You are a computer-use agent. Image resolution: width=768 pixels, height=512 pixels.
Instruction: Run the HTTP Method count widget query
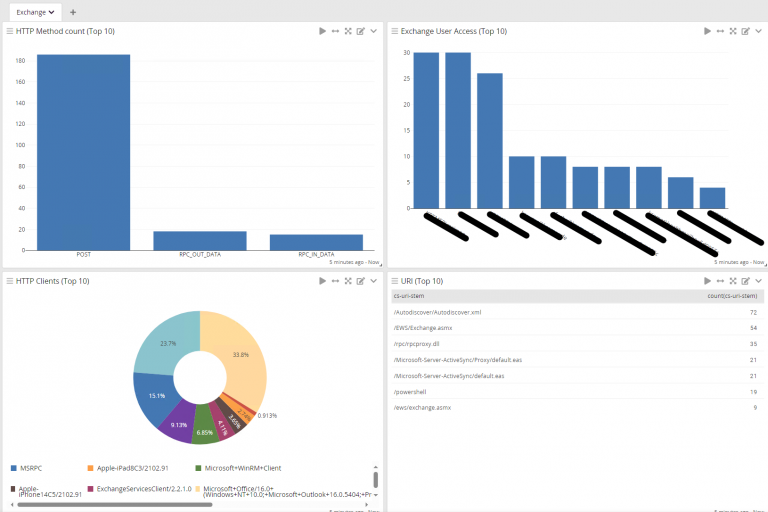click(x=322, y=31)
